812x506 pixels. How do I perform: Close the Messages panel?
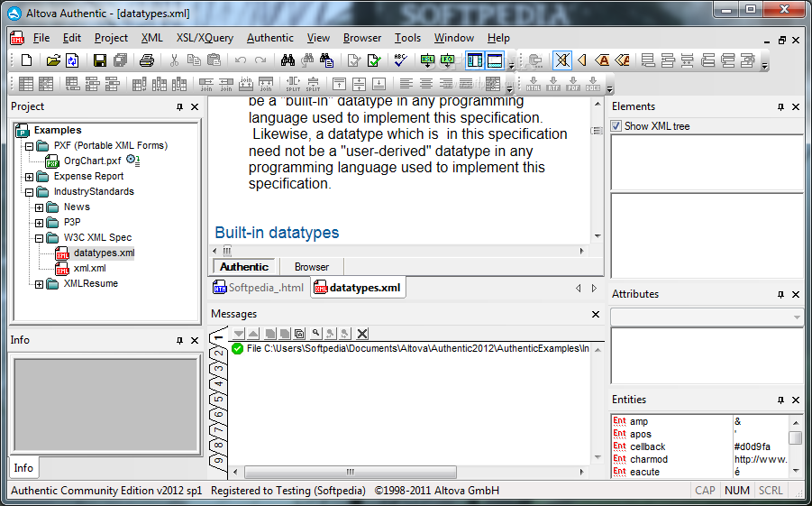pyautogui.click(x=596, y=314)
